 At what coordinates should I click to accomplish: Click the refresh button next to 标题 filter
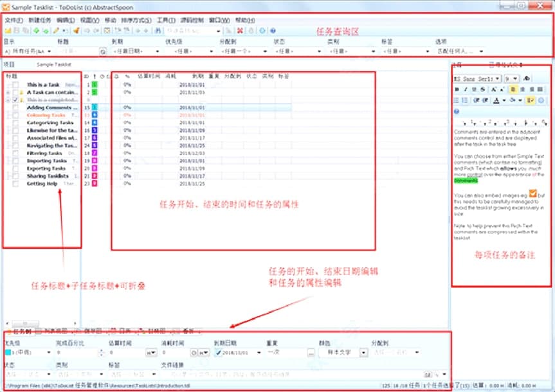click(x=103, y=51)
